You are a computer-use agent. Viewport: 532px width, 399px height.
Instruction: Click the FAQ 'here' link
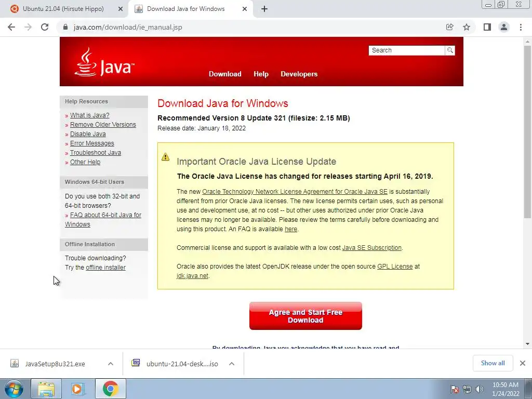tap(291, 229)
